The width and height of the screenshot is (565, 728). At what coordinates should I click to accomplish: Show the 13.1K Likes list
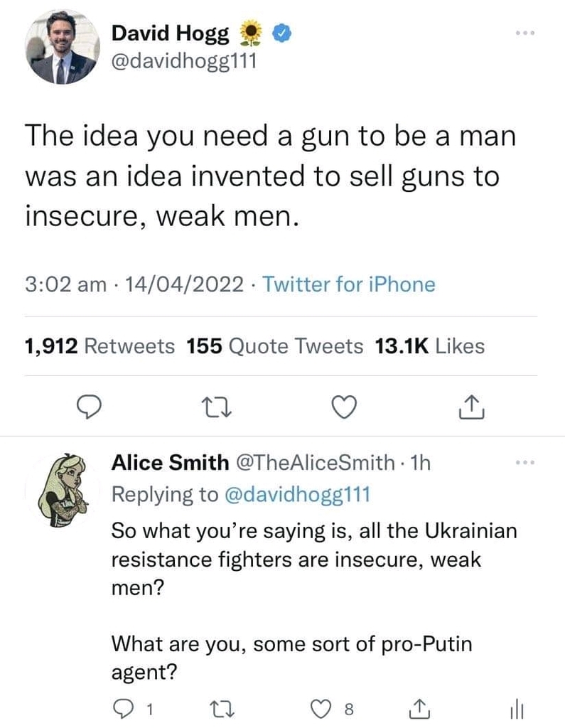click(x=429, y=346)
